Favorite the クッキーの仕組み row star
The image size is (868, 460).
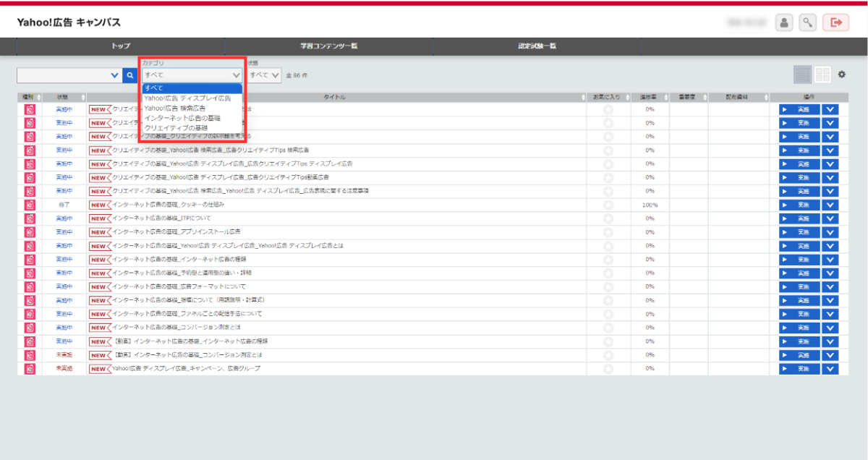pos(608,205)
